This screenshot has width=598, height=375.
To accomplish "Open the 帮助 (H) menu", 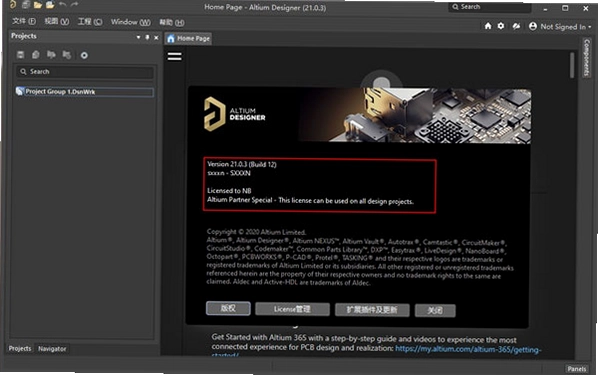I will (x=172, y=23).
